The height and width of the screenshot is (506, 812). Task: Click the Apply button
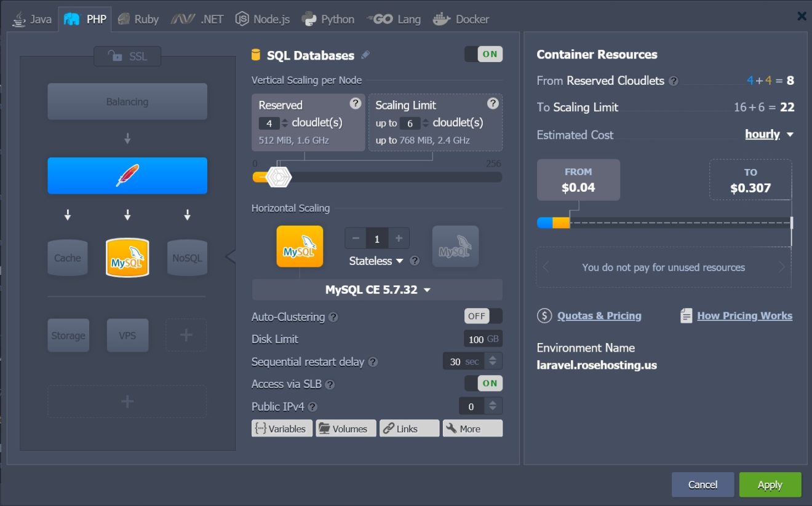(x=770, y=484)
